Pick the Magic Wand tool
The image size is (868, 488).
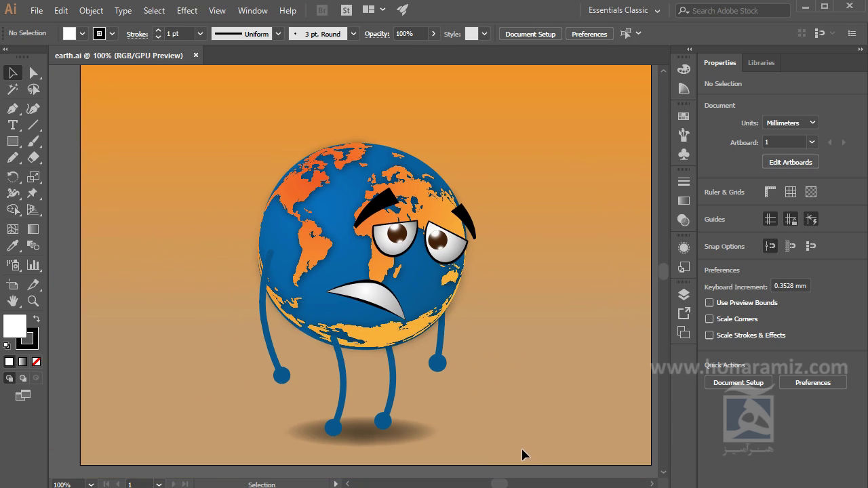[13, 89]
